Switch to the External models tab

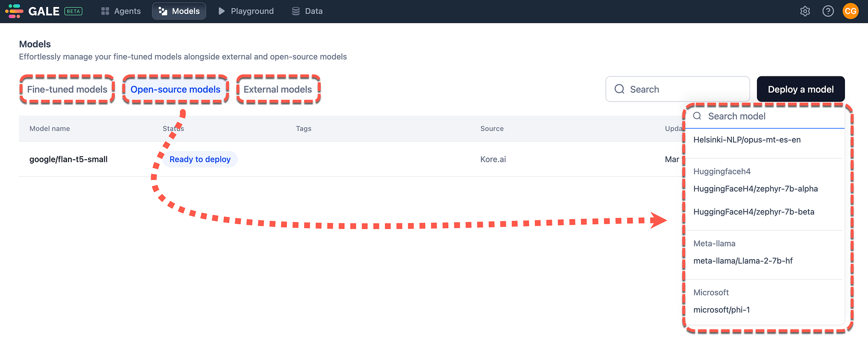point(278,89)
